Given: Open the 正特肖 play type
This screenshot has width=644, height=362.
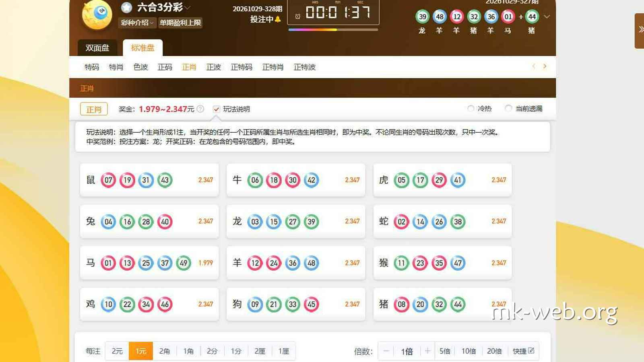Looking at the screenshot, I should click(273, 67).
